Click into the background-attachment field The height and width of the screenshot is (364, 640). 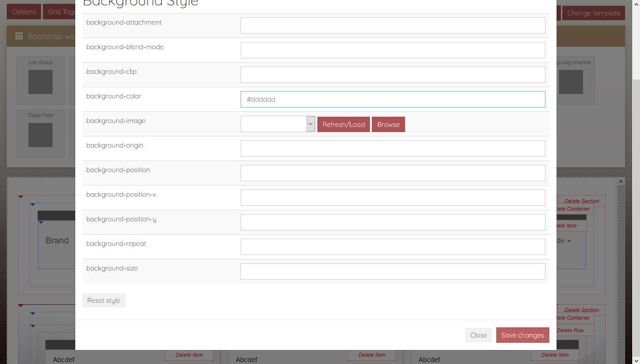coord(393,26)
